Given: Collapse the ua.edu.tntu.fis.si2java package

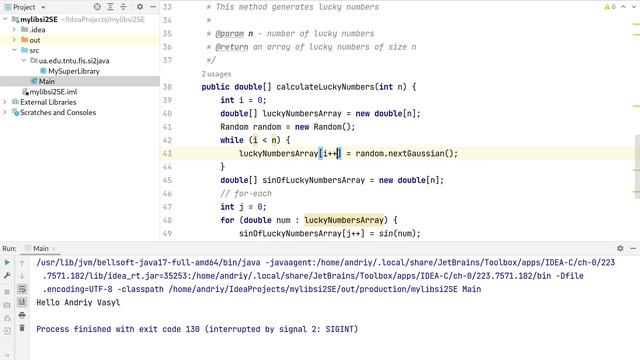Looking at the screenshot, I should [23, 60].
